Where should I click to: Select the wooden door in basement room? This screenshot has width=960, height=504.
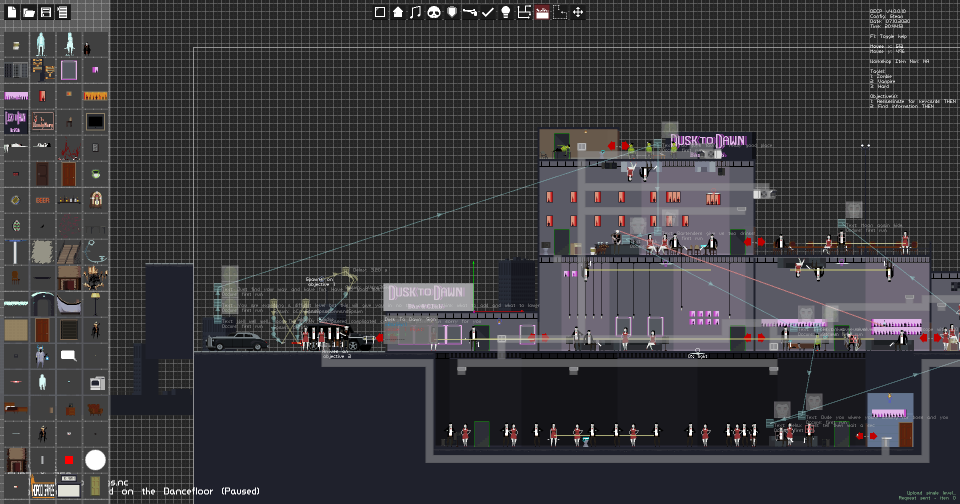906,435
